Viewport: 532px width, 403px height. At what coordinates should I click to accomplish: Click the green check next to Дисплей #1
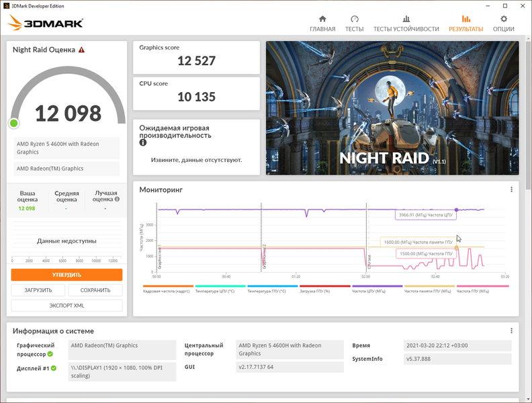point(54,368)
